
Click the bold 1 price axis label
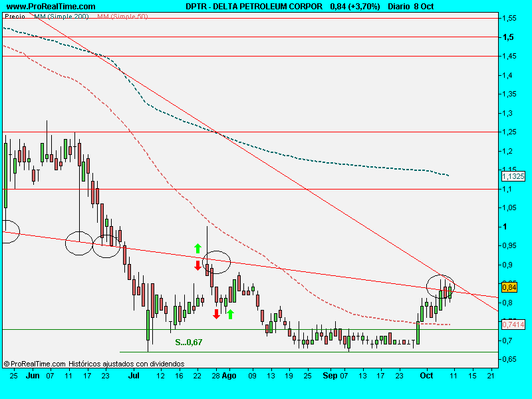coord(505,227)
